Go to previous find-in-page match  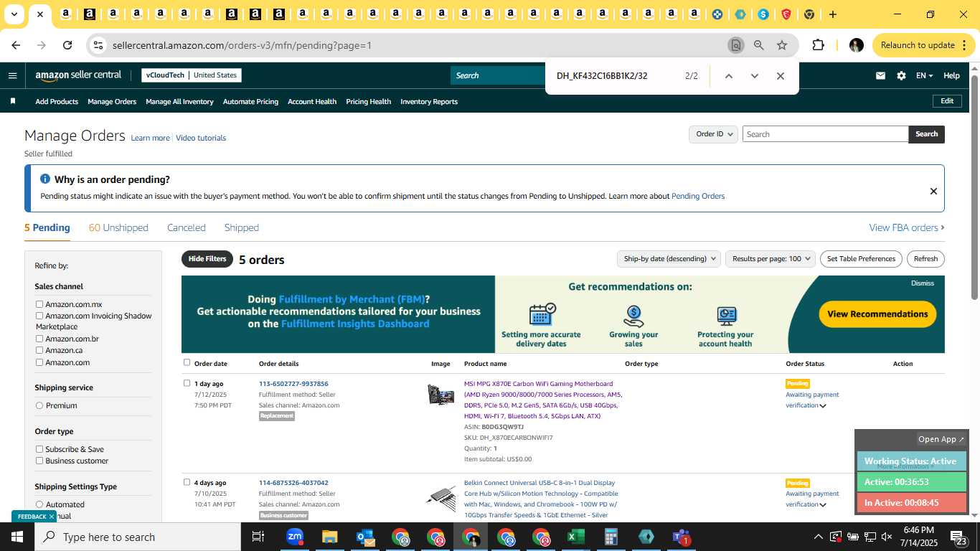(729, 76)
